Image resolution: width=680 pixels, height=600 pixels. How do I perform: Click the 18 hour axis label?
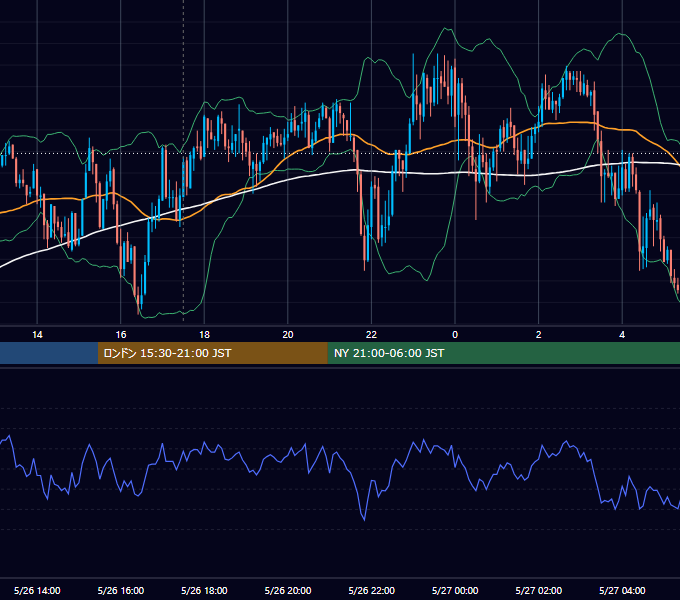(x=204, y=335)
